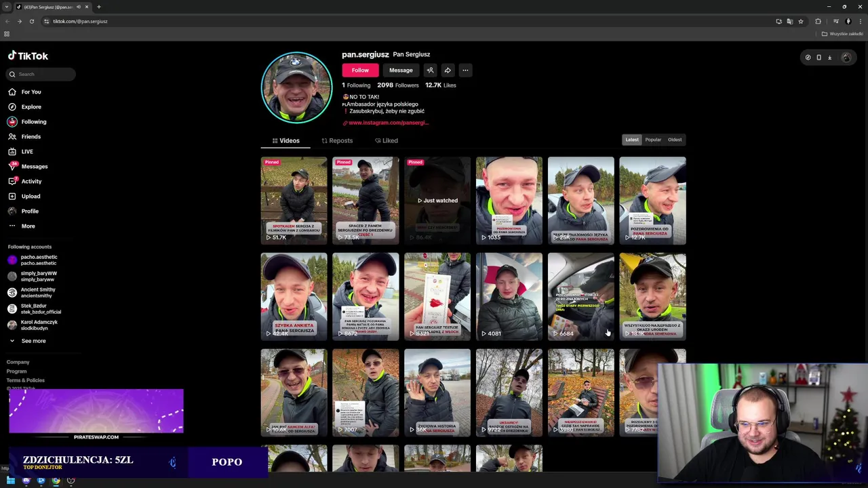The width and height of the screenshot is (868, 488).
Task: Focus the TikTok Search field
Action: [41, 74]
